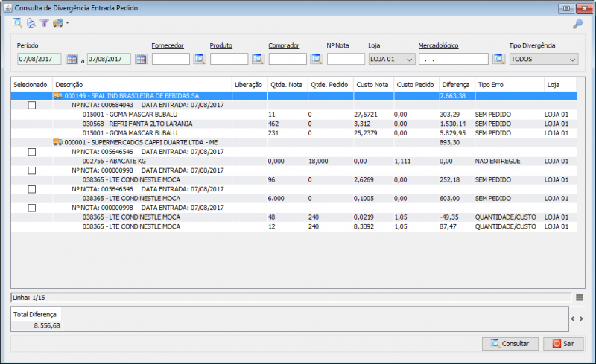This screenshot has width=596, height=364.
Task: Select the 002756 - ABACATE KG row
Action: click(294, 161)
